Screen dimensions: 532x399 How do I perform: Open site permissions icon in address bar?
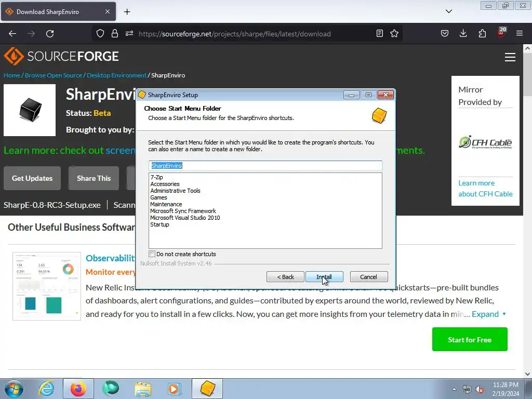tap(129, 34)
